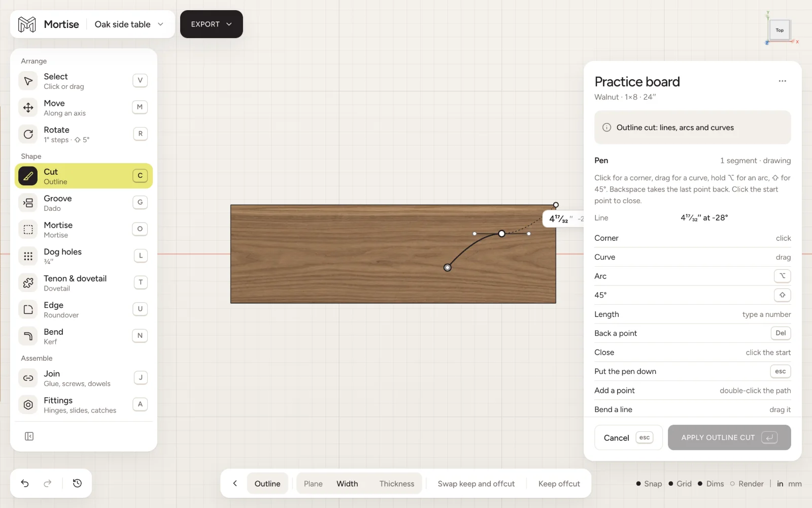812x508 pixels.
Task: Activate the Rotate tool icon
Action: pos(28,134)
